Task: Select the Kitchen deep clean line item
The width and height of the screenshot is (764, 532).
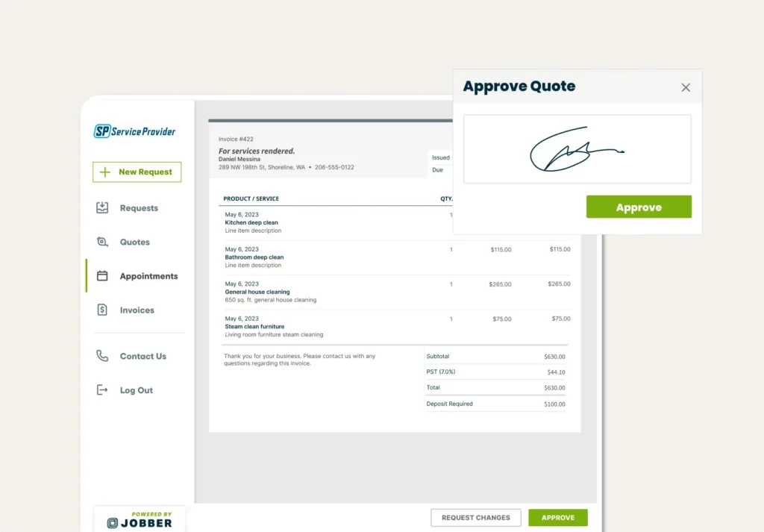Action: (x=251, y=222)
